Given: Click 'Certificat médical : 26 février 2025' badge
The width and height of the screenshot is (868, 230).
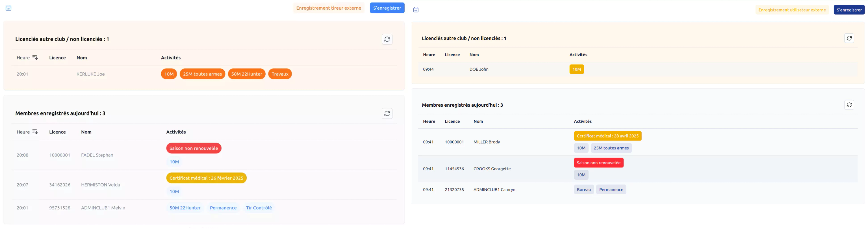Looking at the screenshot, I should pyautogui.click(x=206, y=178).
